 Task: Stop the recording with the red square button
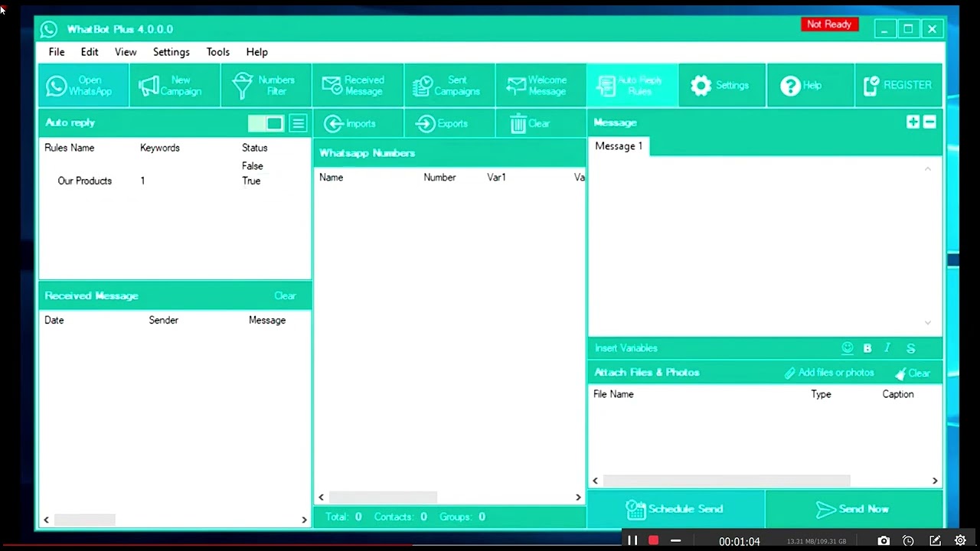pyautogui.click(x=654, y=540)
